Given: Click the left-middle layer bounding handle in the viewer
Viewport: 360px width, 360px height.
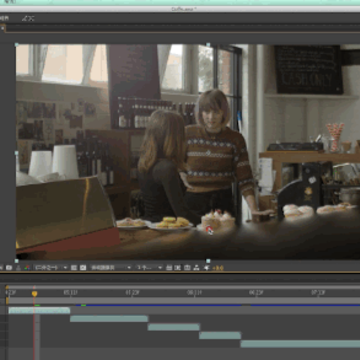Looking at the screenshot, I should point(16,153).
